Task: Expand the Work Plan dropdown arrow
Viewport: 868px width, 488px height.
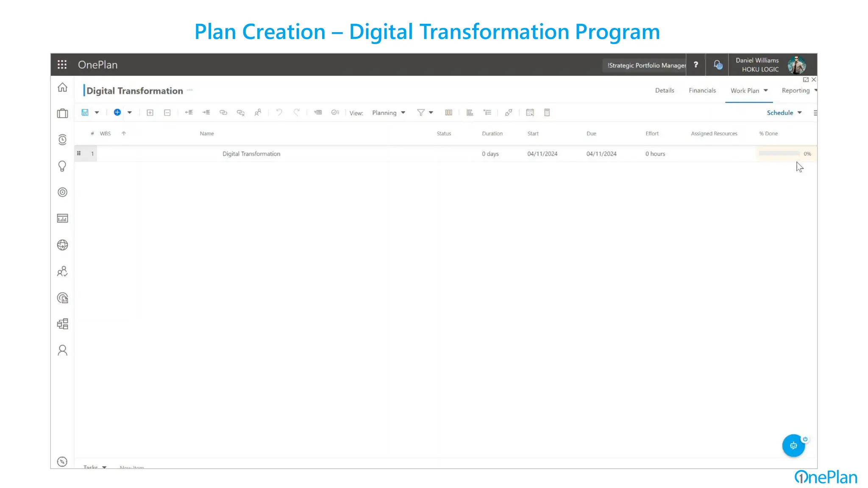Action: tap(766, 90)
